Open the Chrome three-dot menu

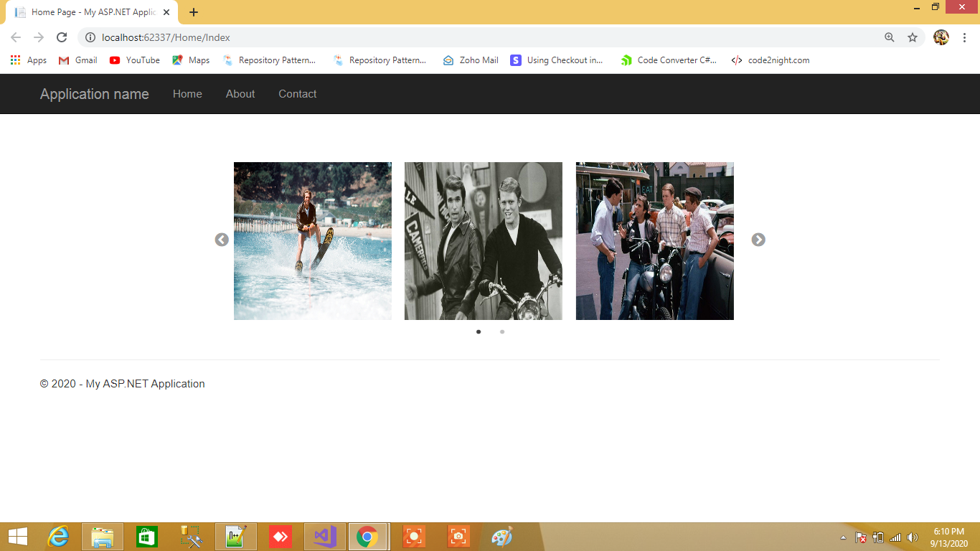click(965, 37)
